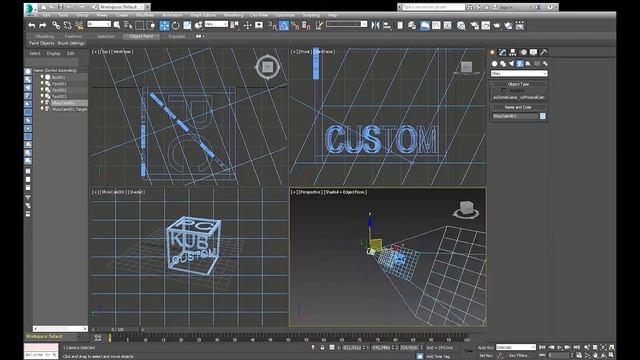This screenshot has width=640, height=360.
Task: Open the Material Editor icon
Action: click(461, 26)
